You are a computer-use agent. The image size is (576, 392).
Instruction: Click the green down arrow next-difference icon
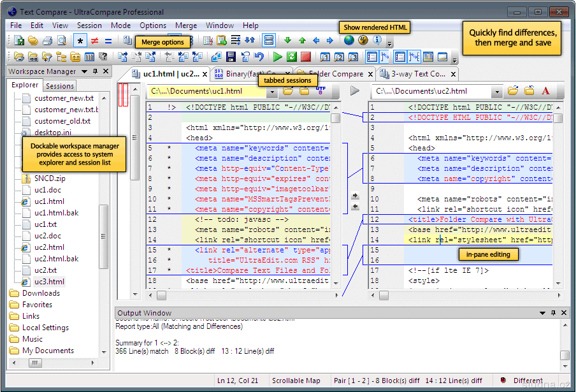287,40
